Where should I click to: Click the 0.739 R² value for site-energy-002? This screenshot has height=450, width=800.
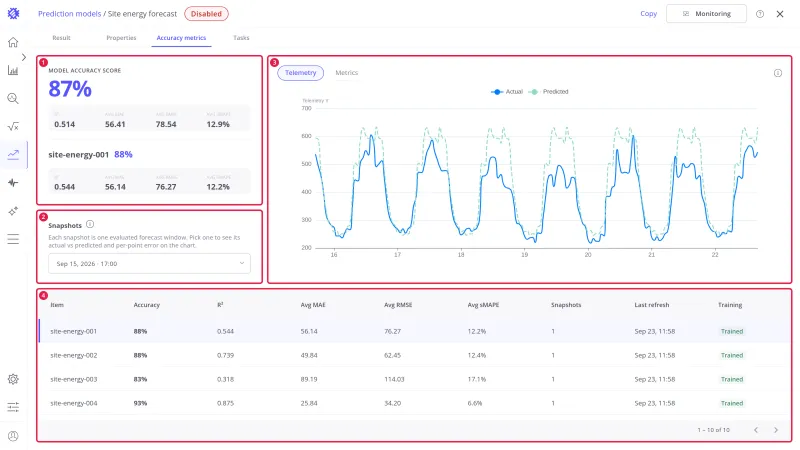225,355
